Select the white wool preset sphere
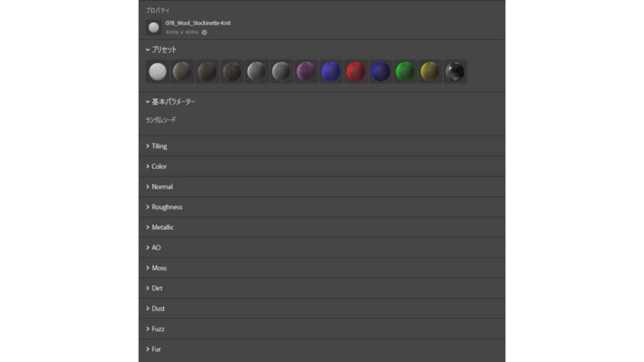The height and width of the screenshot is (362, 644). pos(157,72)
